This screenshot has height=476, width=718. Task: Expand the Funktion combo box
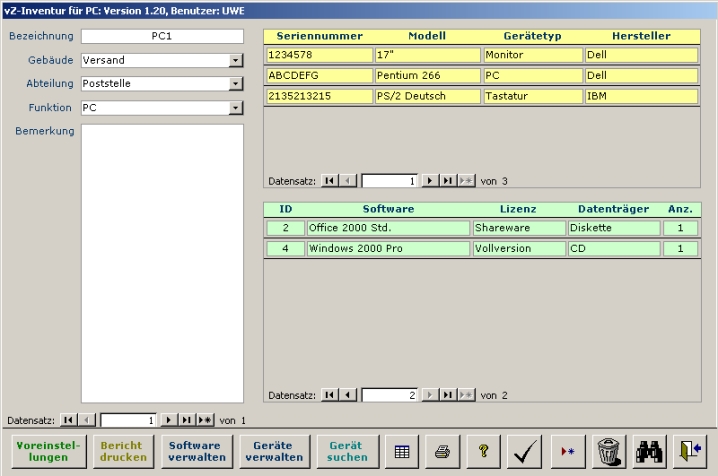tap(236, 108)
